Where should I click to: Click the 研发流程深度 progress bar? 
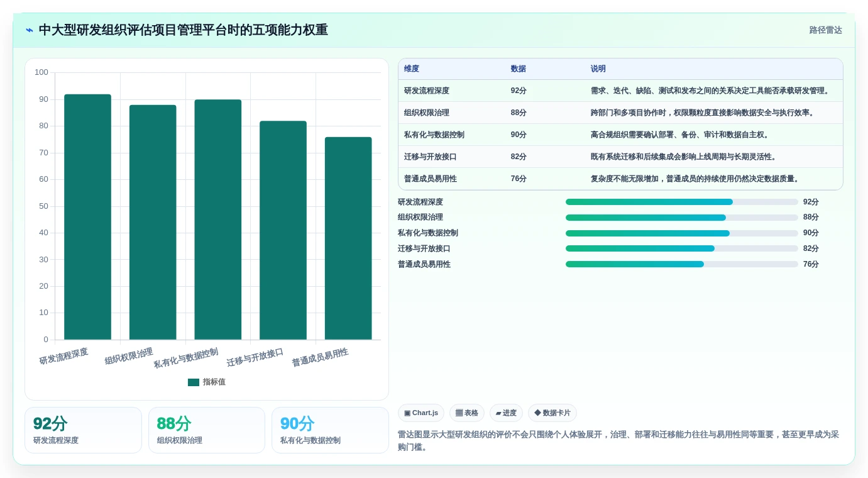pyautogui.click(x=682, y=202)
